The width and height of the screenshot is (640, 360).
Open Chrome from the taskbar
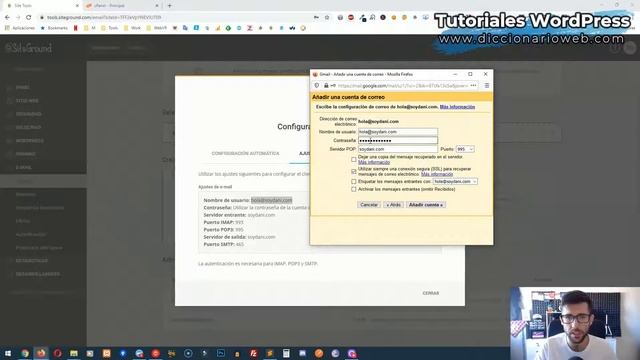click(25, 353)
